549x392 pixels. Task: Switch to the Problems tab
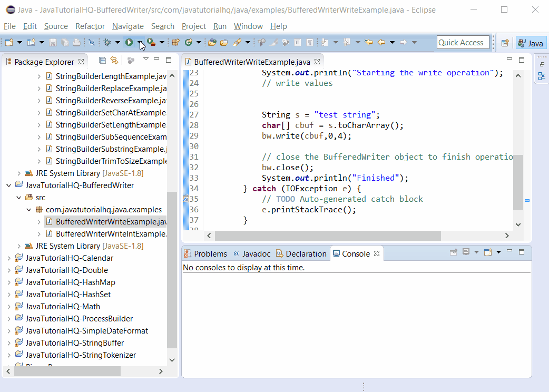click(x=205, y=253)
